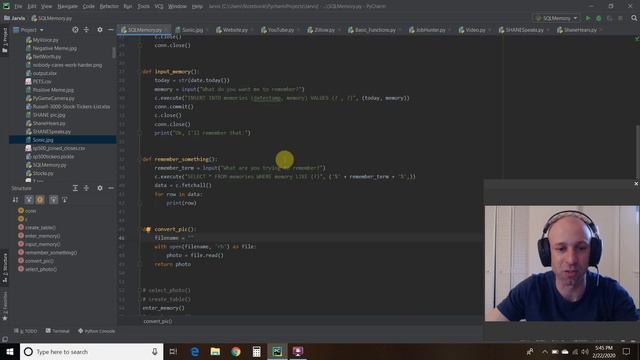The height and width of the screenshot is (360, 640).
Task: Start debugging with the green bug icon
Action: (599, 18)
